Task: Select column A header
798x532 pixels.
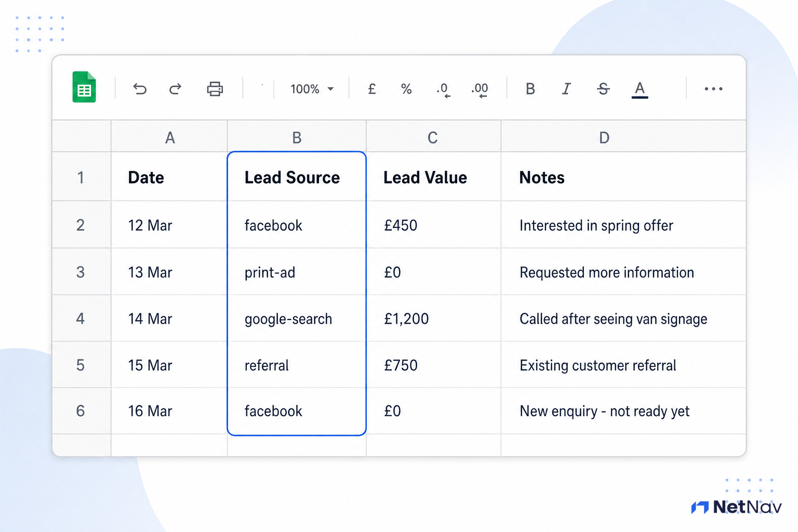Action: (169, 137)
